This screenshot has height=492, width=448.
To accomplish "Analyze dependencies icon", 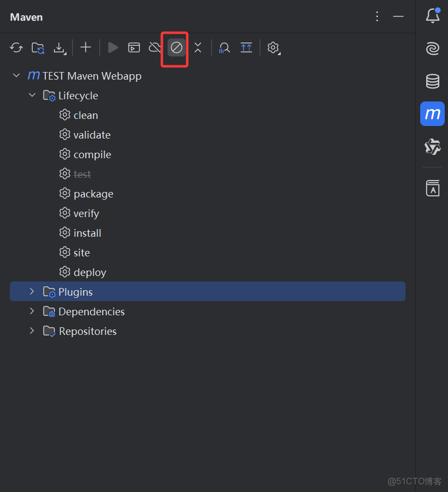I will click(x=225, y=47).
